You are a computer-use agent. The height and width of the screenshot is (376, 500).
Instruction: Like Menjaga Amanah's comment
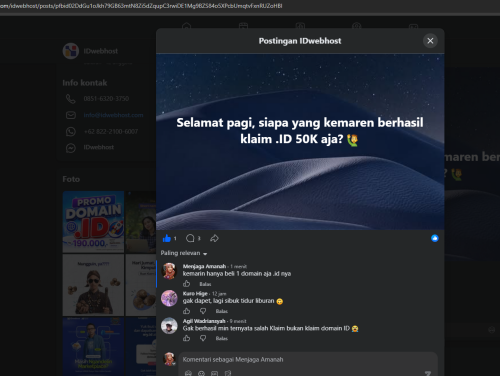click(x=186, y=284)
